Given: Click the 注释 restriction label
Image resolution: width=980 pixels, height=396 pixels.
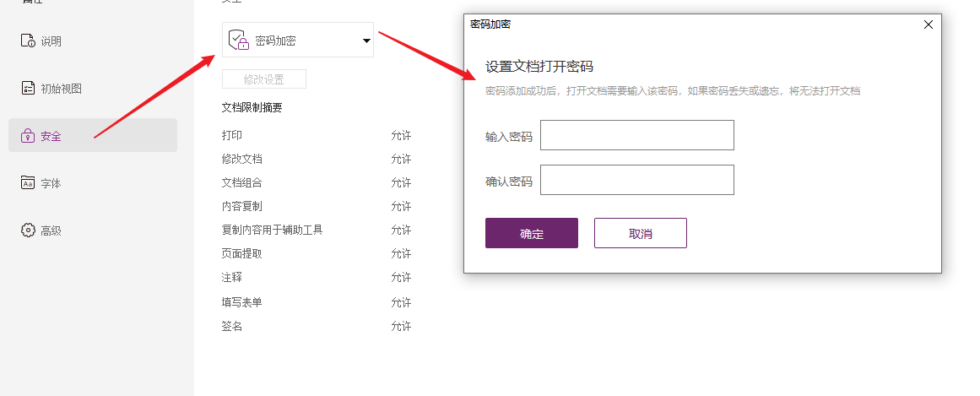Looking at the screenshot, I should pyautogui.click(x=232, y=276).
